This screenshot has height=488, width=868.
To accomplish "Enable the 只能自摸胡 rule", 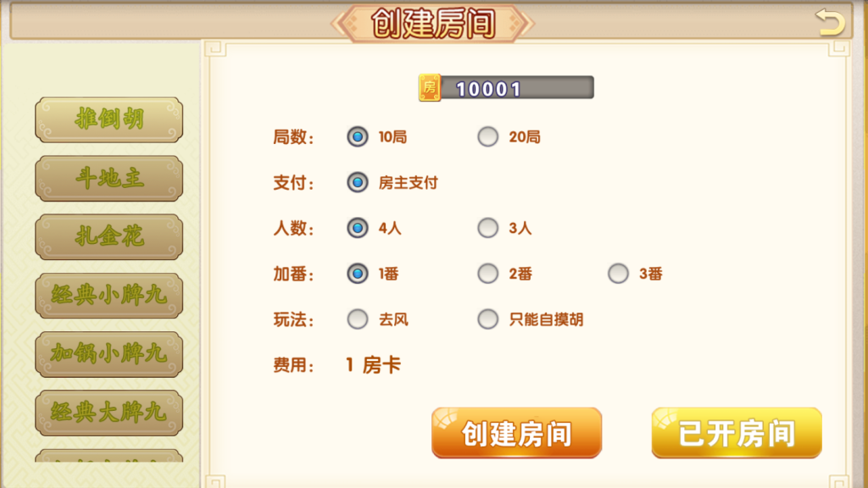I will click(488, 319).
